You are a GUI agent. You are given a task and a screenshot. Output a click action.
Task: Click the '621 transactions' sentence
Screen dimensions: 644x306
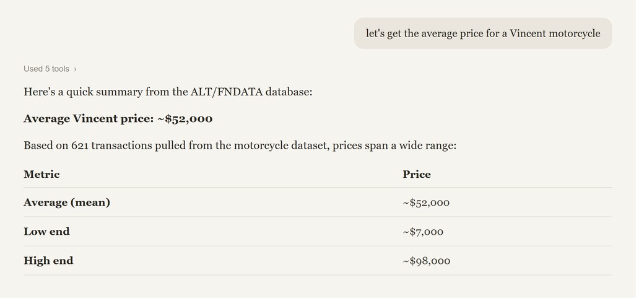click(240, 146)
